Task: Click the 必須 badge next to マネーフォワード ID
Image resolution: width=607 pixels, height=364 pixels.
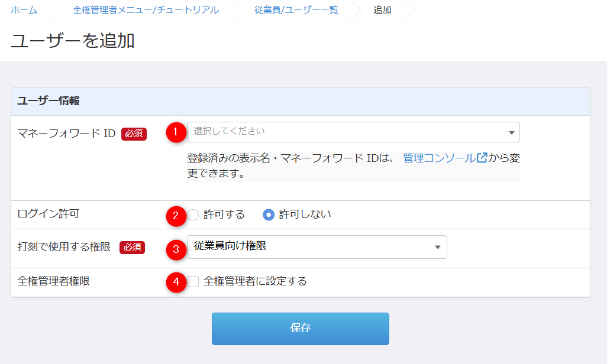Action: (x=134, y=134)
